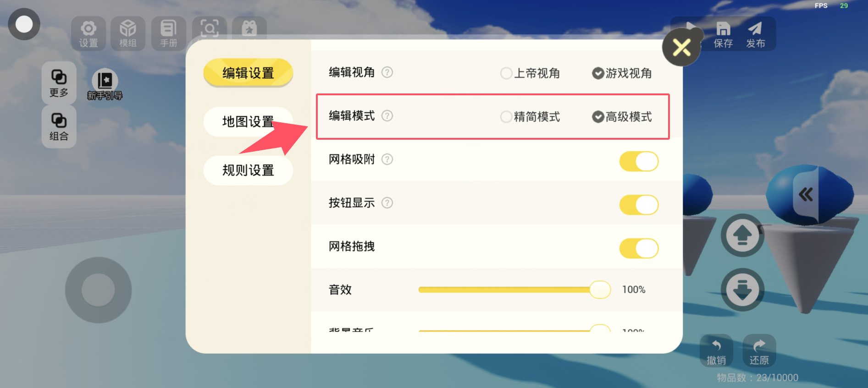Toggle the 按钮显示 button display switch
The height and width of the screenshot is (388, 868).
coord(639,205)
